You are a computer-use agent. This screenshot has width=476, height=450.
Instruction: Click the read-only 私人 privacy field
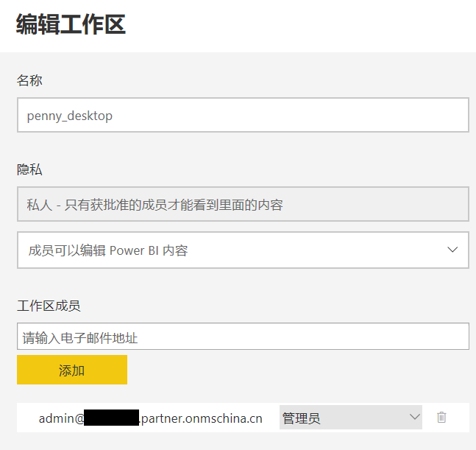(243, 205)
